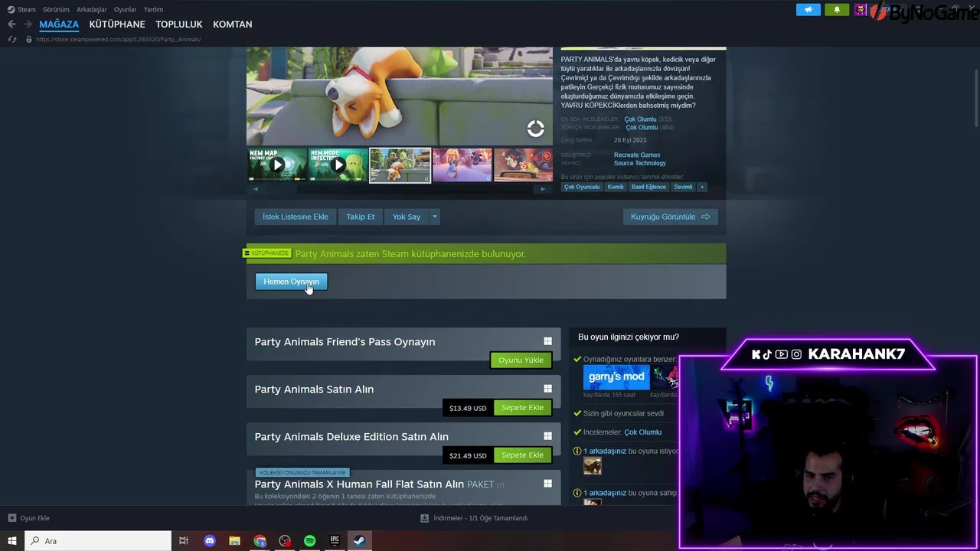Open the blue announcements megaphone button

[808, 9]
